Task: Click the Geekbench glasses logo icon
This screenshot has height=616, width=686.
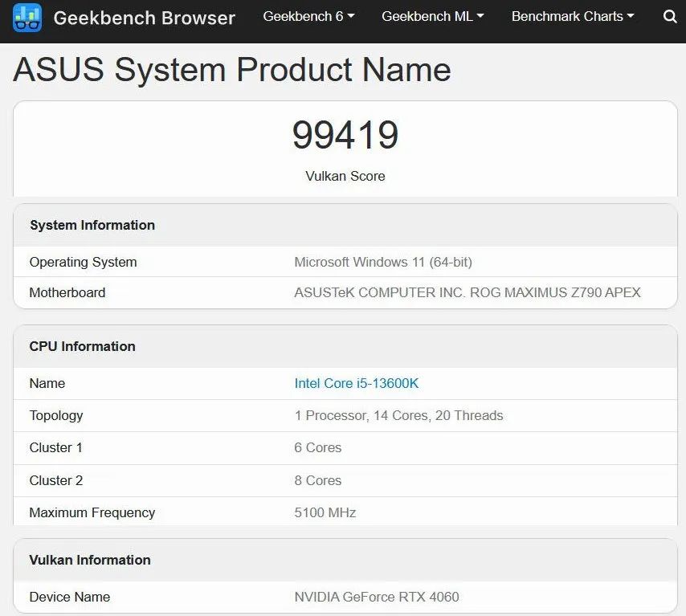Action: coord(27,17)
